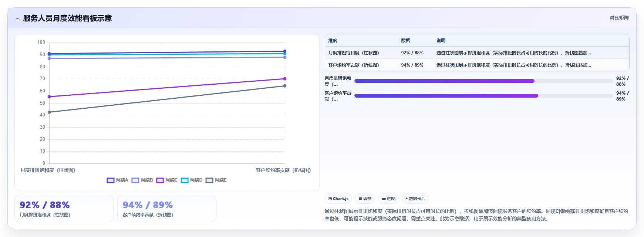644x237 pixels.
Task: Click the 数据卡片 tag chip
Action: click(415, 199)
